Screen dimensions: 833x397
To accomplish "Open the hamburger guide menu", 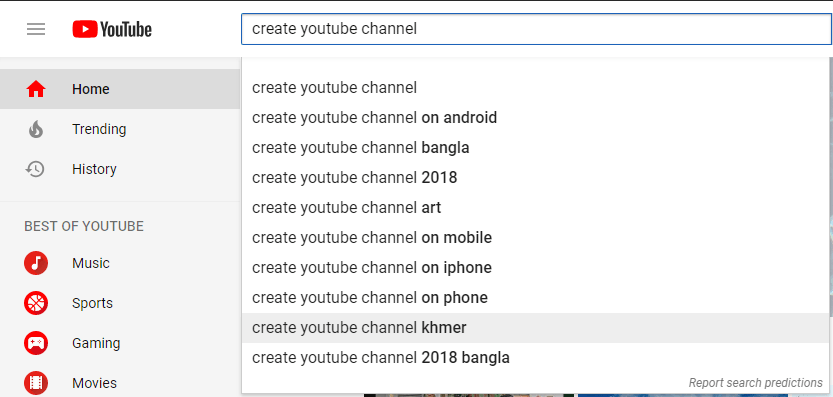I will click(x=36, y=29).
